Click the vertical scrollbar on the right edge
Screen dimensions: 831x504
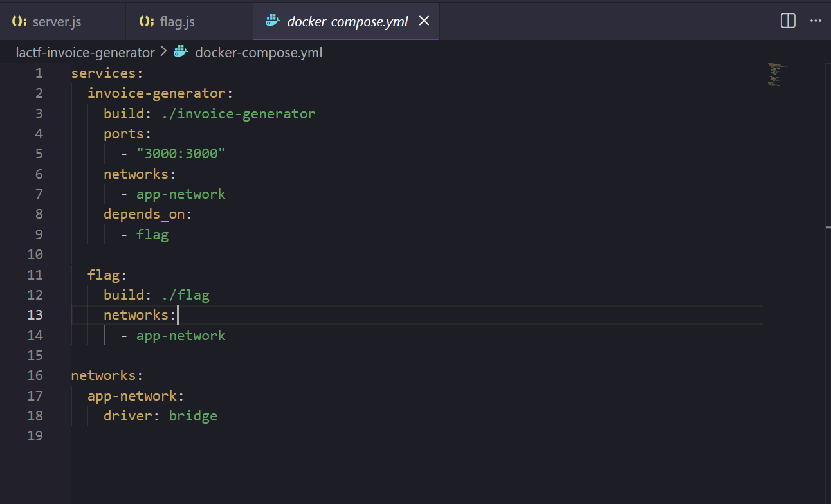pos(827,228)
